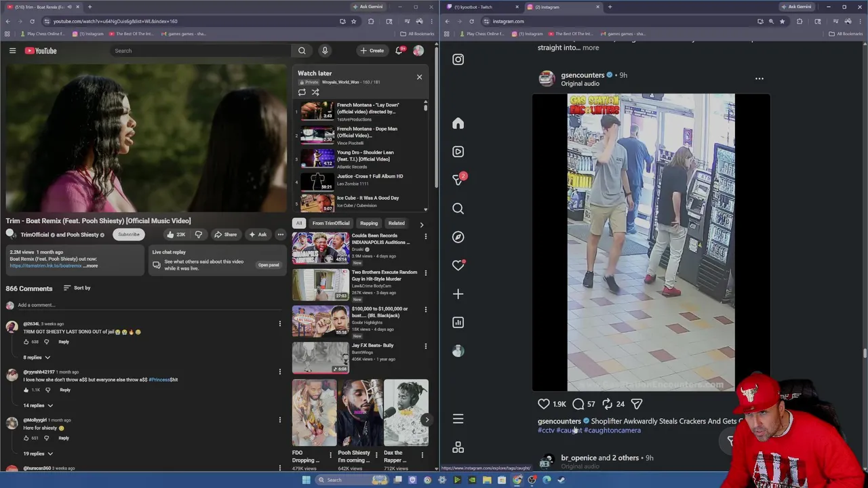Screen dimensions: 868x488
Task: Open Instagram Messages icon with badge
Action: click(x=458, y=180)
